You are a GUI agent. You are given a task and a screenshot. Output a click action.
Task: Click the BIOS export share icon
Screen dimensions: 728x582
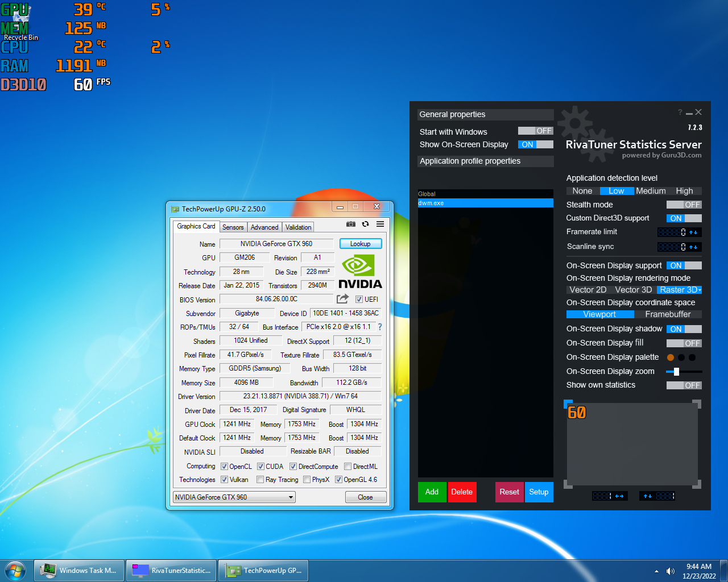(x=342, y=299)
